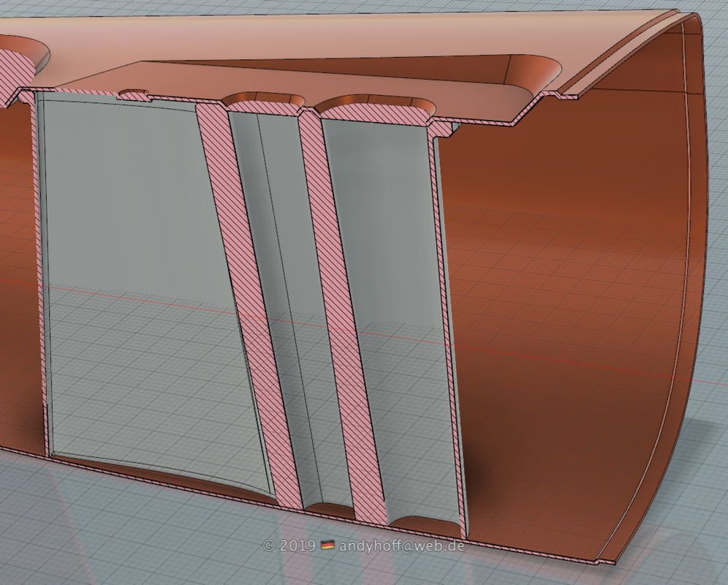Image resolution: width=728 pixels, height=585 pixels.
Task: Click the German flag icon in watermark
Action: [x=328, y=546]
